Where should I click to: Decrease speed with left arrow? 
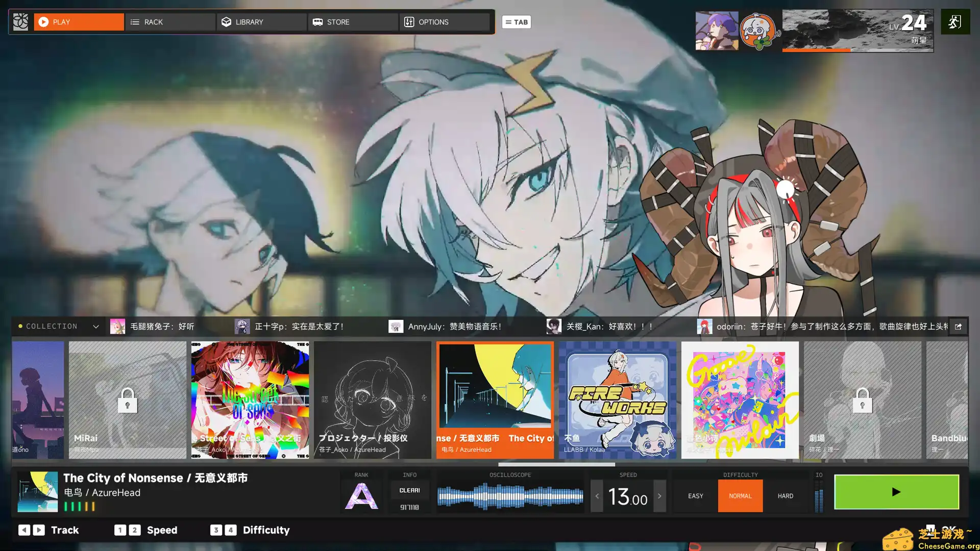click(597, 496)
